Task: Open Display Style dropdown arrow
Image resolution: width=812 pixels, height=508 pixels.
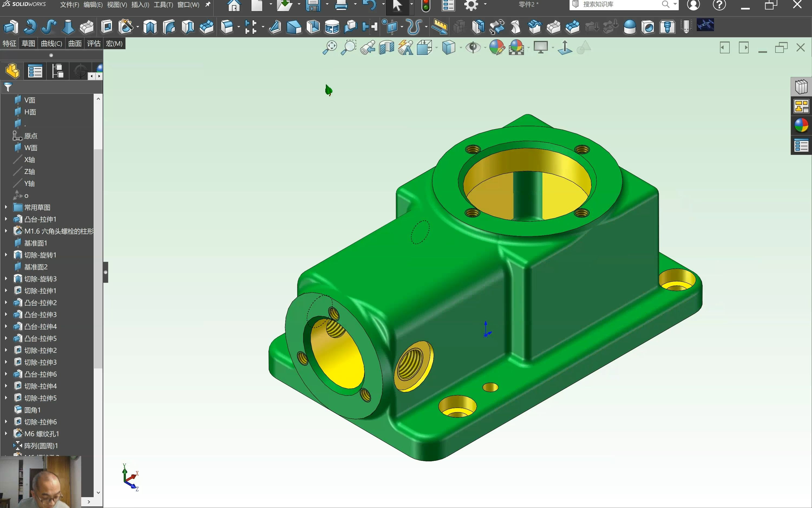Action: [461, 48]
